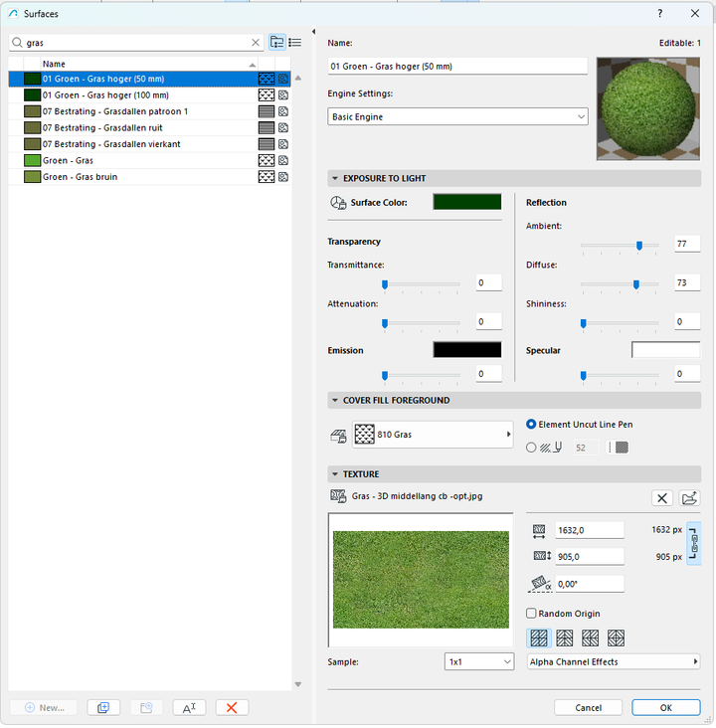Click the grass sphere preview
This screenshot has width=716, height=728.
tap(648, 109)
